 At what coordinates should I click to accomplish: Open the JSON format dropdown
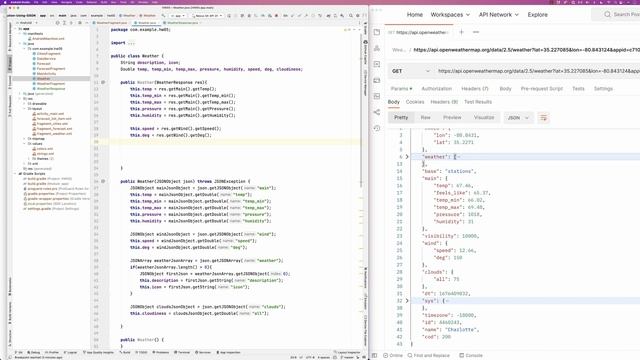point(518,118)
